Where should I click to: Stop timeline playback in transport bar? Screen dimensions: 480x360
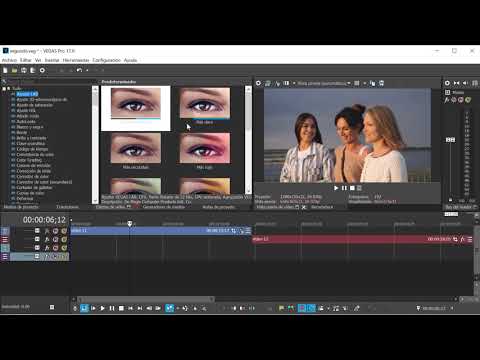pos(121,308)
